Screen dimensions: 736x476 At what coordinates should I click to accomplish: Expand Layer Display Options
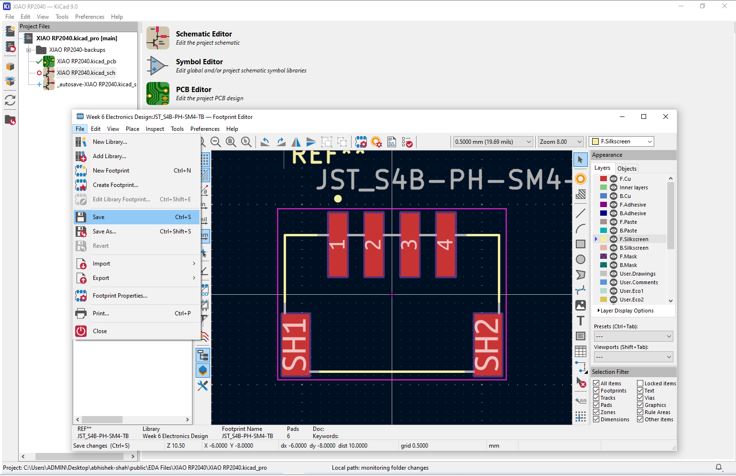pyautogui.click(x=626, y=311)
